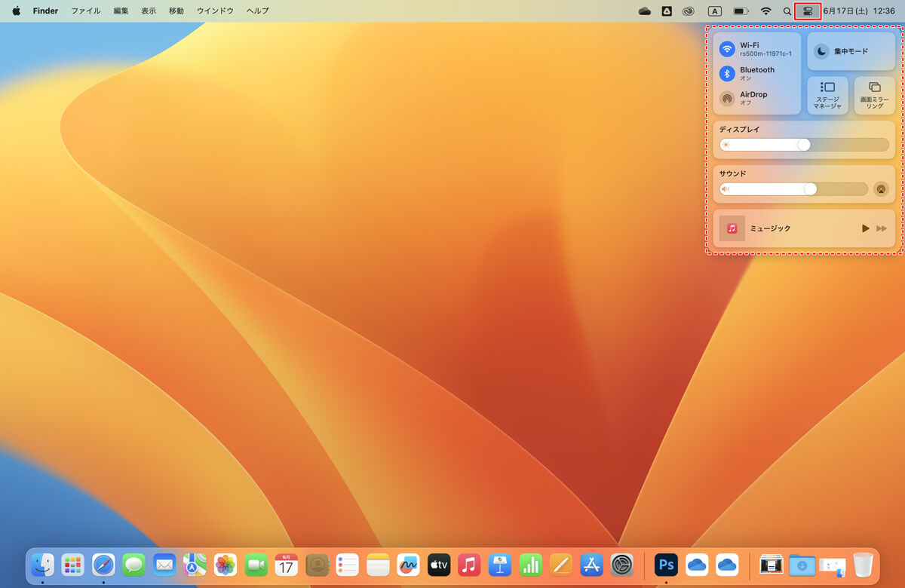Viewport: 905px width, 588px height.
Task: Launch Launchpad from the Dock
Action: 72,565
